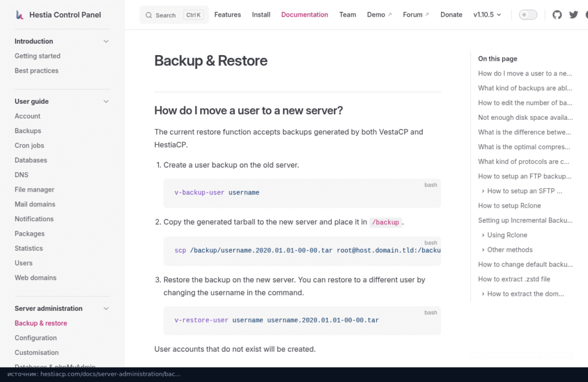Expand the 'Using Rclone' outline arrow
This screenshot has width=588, height=382.
click(483, 235)
